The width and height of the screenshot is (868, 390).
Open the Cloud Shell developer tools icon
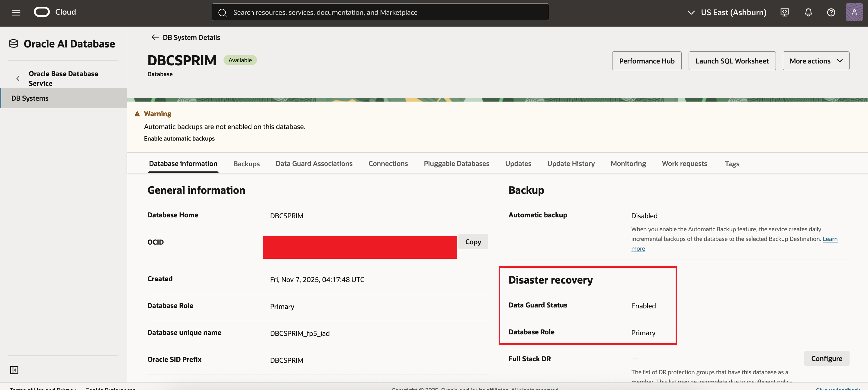click(784, 12)
